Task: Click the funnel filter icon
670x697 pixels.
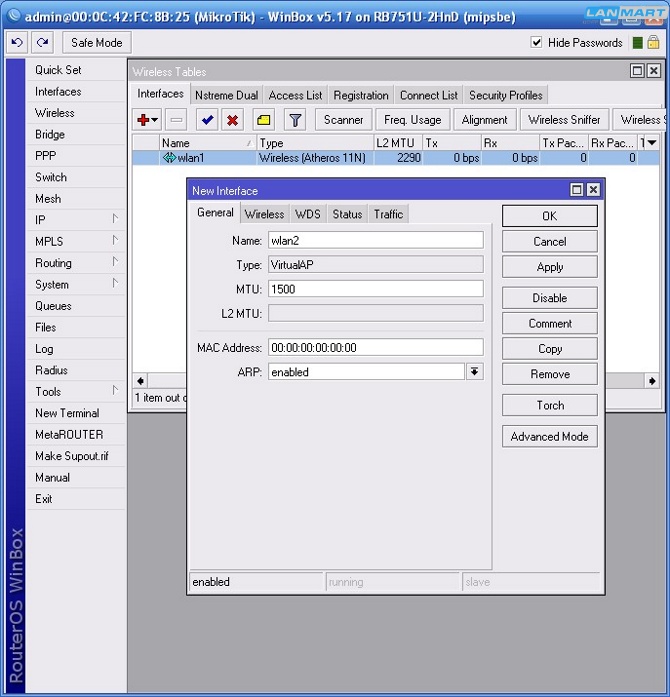Action: 295,120
